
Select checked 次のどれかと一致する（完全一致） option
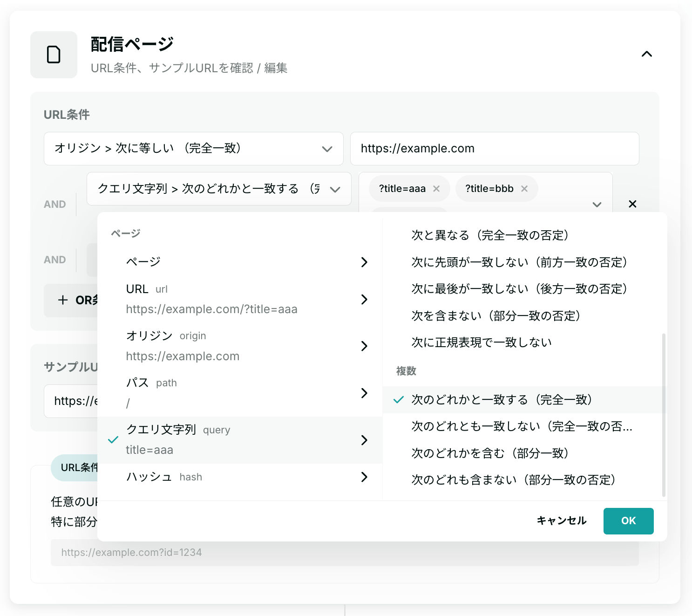click(x=501, y=400)
